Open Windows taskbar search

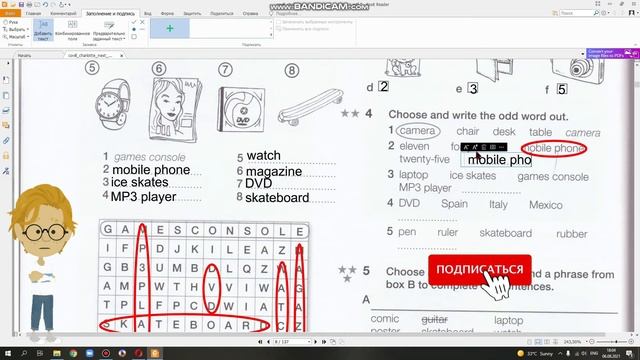(24, 353)
